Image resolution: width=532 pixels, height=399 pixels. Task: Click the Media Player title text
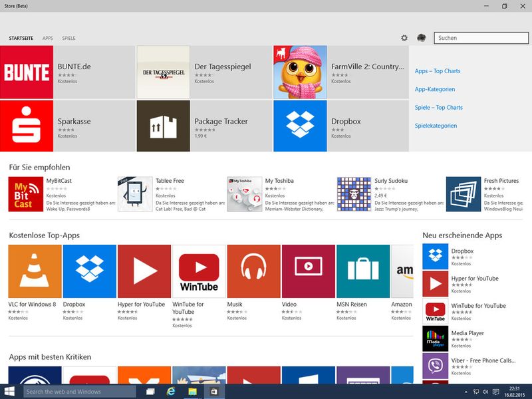[467, 333]
